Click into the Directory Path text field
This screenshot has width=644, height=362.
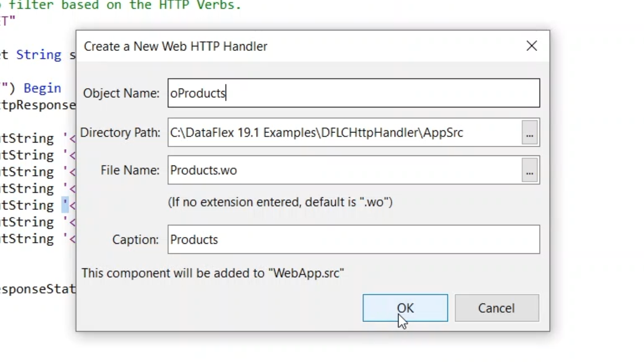pos(344,133)
